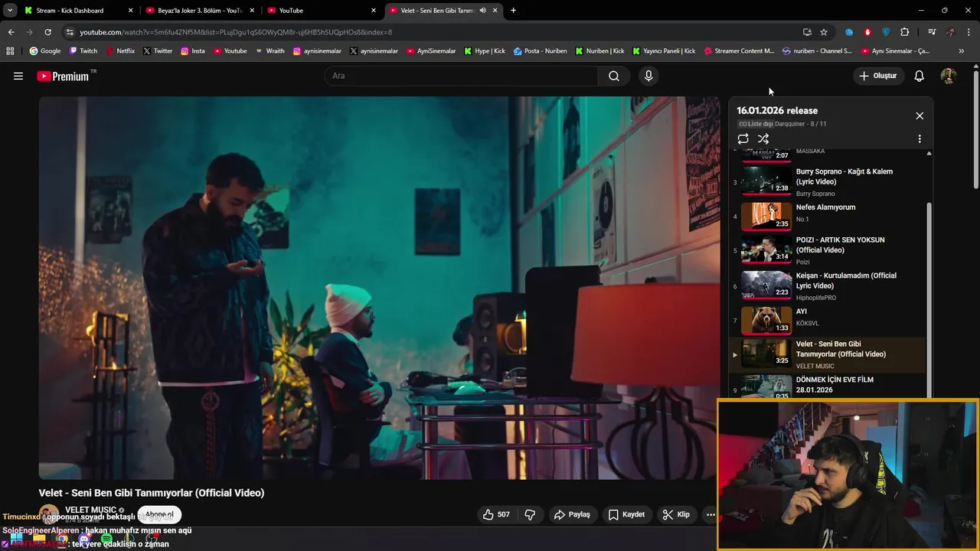Open the account avatar menu
Screen dimensions: 980x551
(x=949, y=76)
